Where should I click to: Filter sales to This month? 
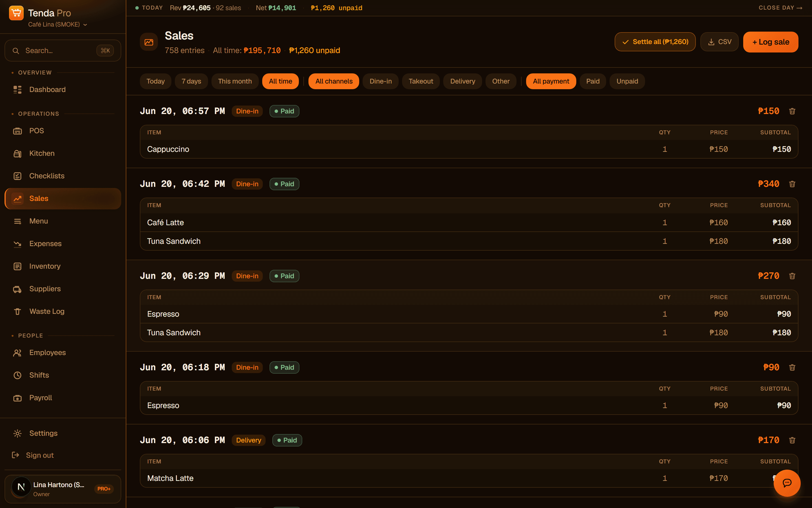(x=235, y=81)
